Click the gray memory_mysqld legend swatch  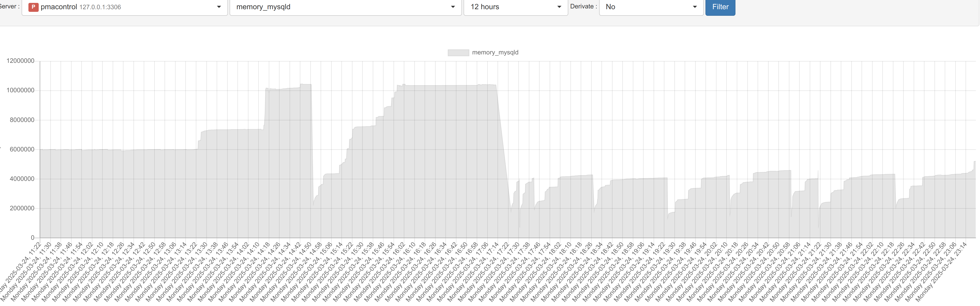coord(458,53)
